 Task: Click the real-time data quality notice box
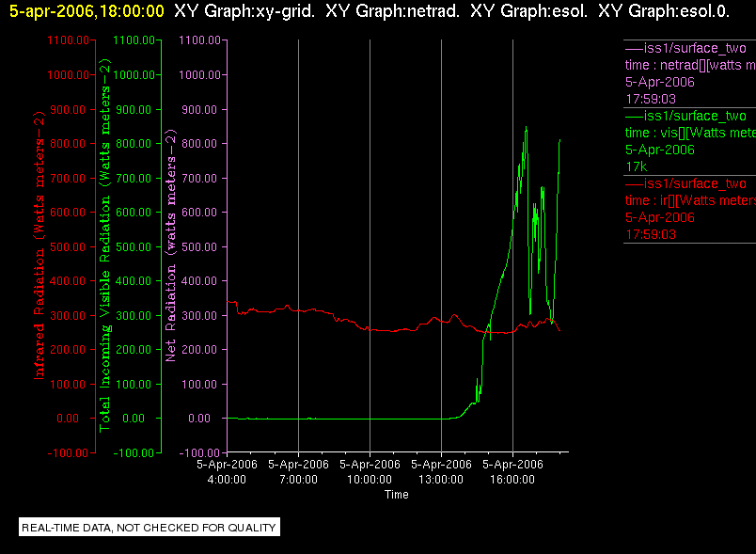tap(150, 527)
